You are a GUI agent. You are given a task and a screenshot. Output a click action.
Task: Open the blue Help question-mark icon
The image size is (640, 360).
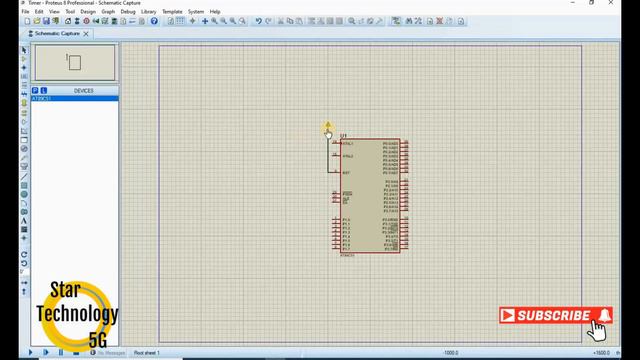tap(154, 21)
